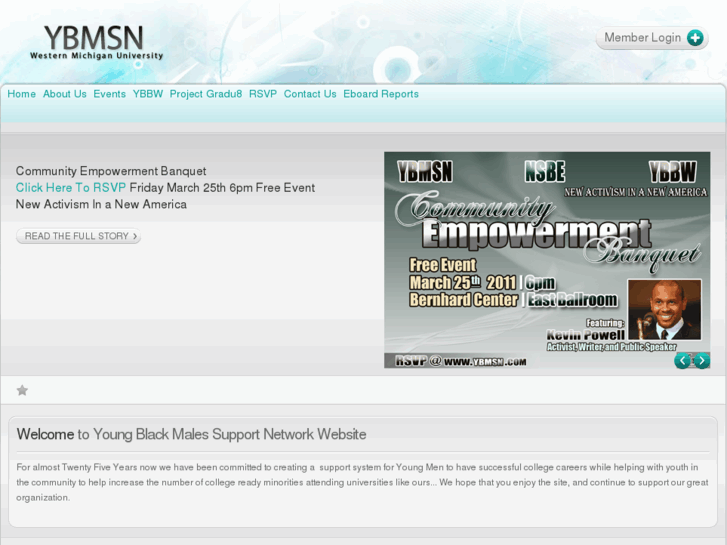
Task: Go to the Events menu item
Action: click(x=109, y=94)
